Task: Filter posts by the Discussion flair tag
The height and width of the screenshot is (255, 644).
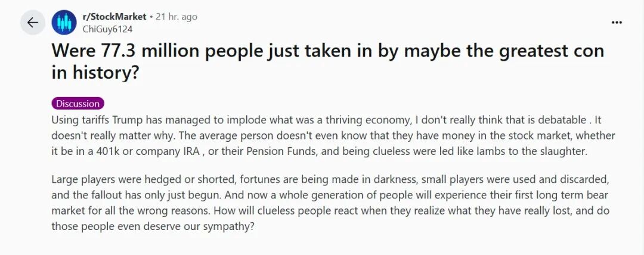Action: click(78, 104)
